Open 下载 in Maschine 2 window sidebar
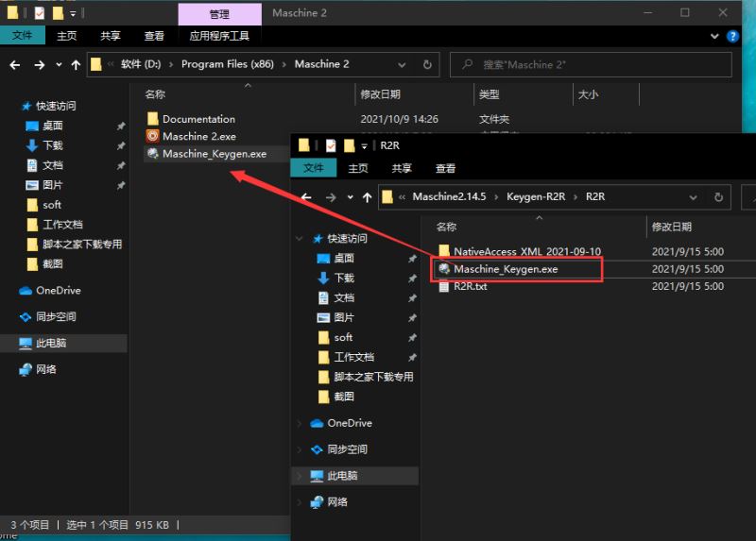 pos(53,145)
